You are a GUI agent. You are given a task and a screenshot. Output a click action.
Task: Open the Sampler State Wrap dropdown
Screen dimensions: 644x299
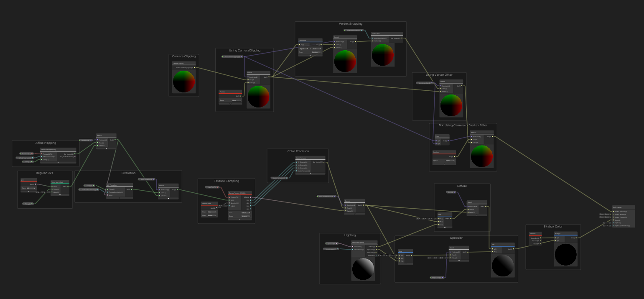click(x=212, y=215)
